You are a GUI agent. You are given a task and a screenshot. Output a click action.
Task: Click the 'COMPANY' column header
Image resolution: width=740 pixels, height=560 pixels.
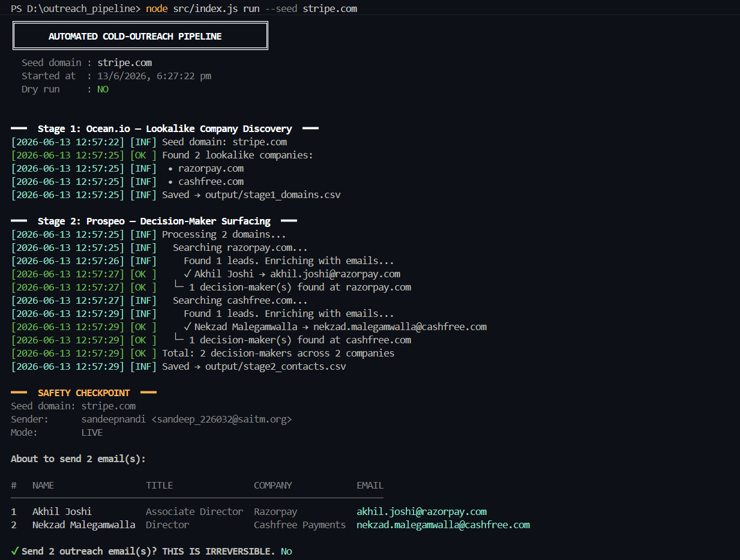point(273,485)
